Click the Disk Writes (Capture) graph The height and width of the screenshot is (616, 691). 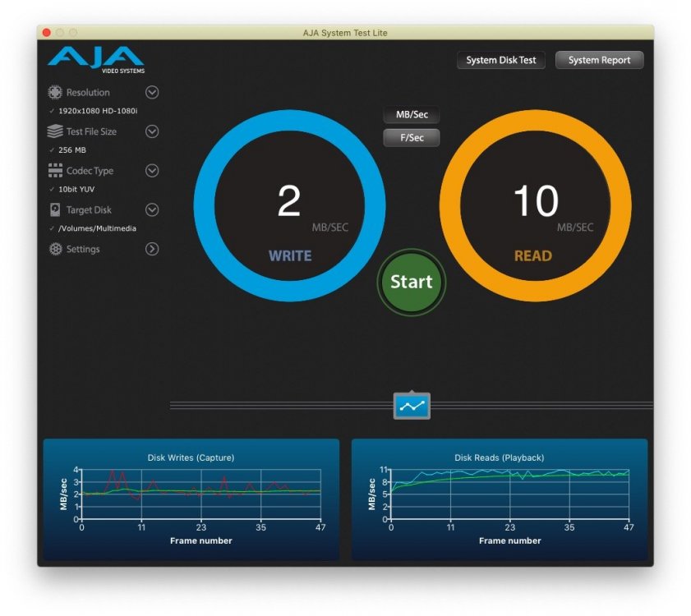191,499
